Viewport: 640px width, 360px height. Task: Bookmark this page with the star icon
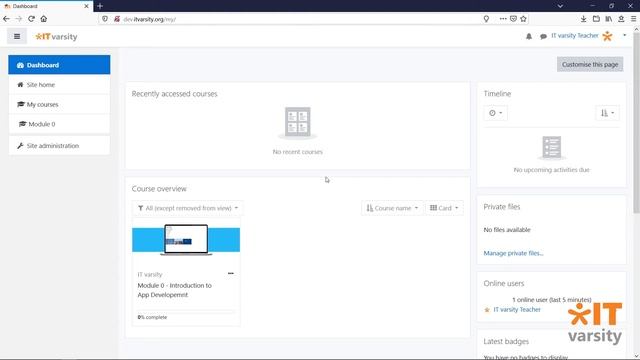click(523, 19)
